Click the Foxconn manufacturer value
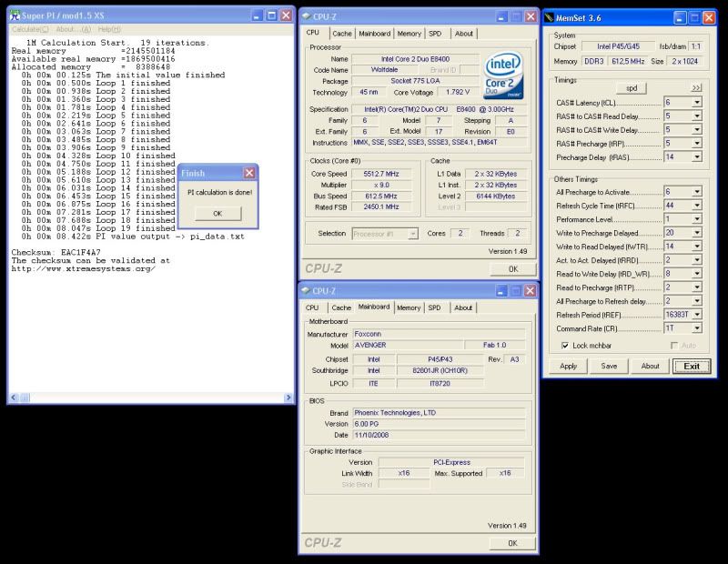This screenshot has width=728, height=564. tap(439, 334)
